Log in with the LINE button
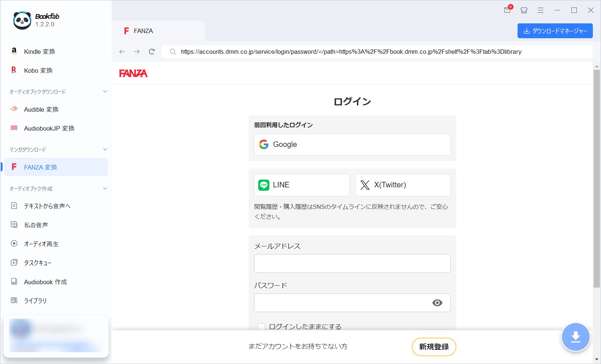601x364 pixels. pos(302,185)
